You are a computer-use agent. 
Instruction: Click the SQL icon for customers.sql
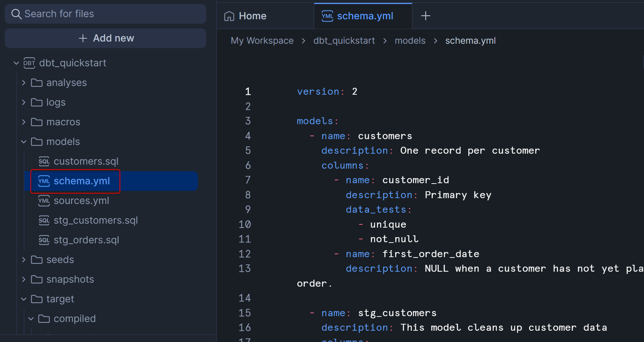(44, 161)
